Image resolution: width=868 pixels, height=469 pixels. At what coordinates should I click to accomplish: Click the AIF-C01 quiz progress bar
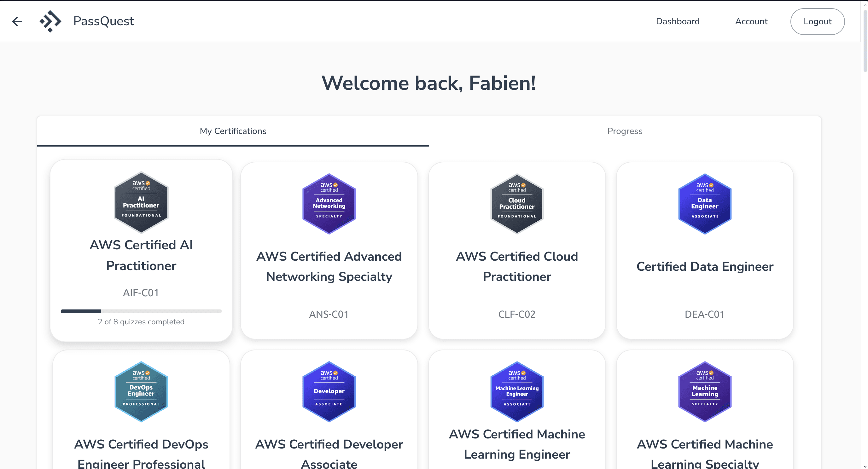click(x=141, y=311)
